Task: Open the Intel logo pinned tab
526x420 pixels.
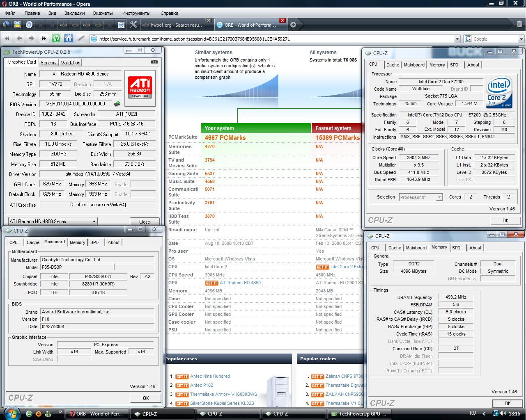Action: (x=122, y=25)
